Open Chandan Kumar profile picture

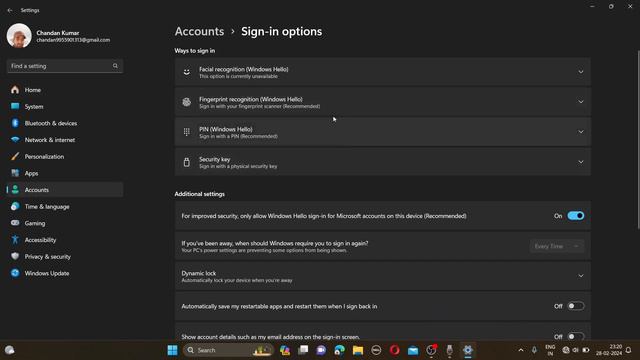[x=19, y=36]
